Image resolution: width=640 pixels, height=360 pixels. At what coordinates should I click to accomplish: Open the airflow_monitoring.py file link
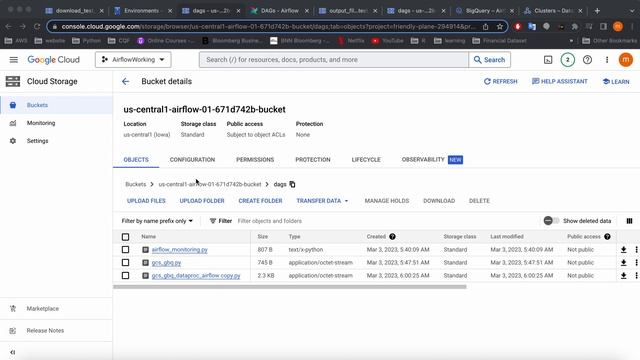pyautogui.click(x=180, y=249)
